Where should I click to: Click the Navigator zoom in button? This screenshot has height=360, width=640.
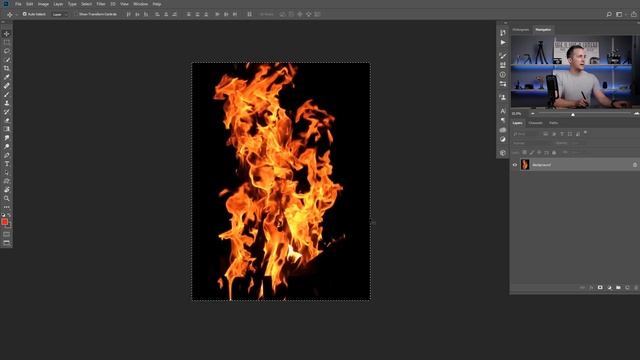(x=636, y=114)
